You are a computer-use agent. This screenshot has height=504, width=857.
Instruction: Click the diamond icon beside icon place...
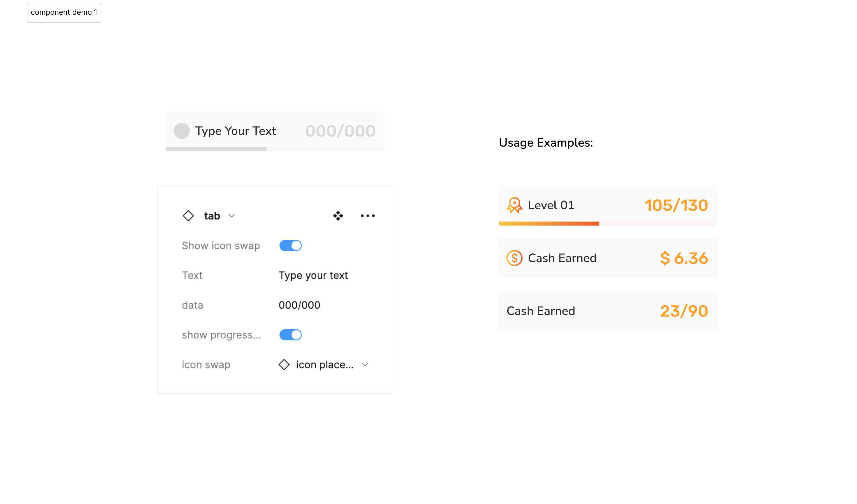[284, 364]
